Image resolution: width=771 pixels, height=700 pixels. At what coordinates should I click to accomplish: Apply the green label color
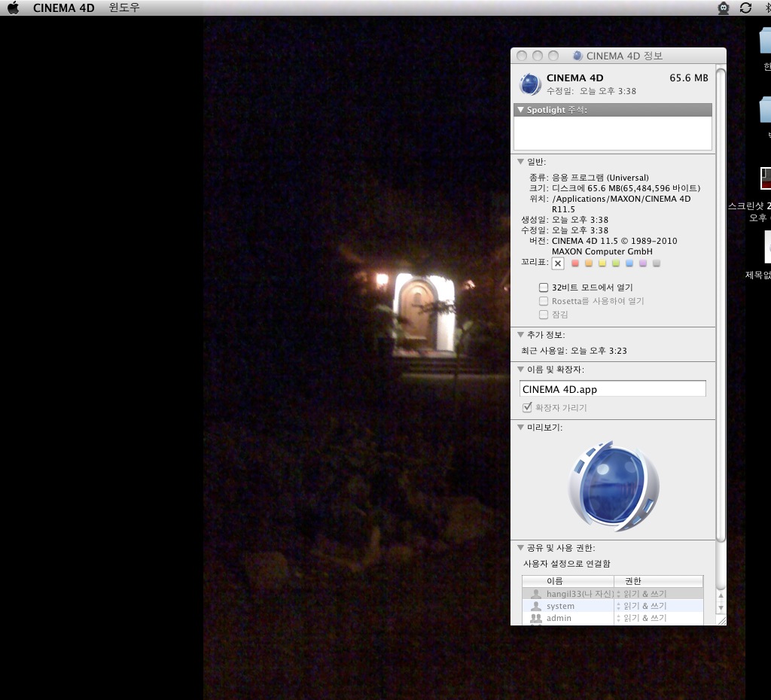(616, 263)
